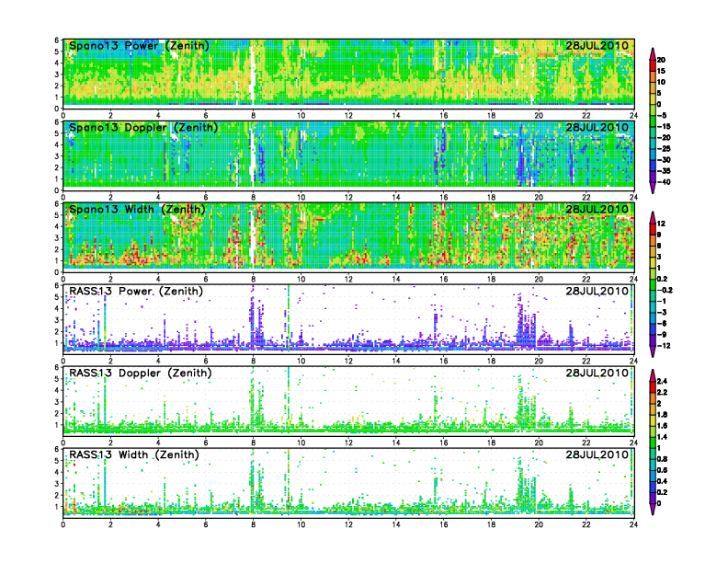Click the green 1-to-1.4 segment of the bottom colorbar
The width and height of the screenshot is (728, 563).
click(653, 442)
